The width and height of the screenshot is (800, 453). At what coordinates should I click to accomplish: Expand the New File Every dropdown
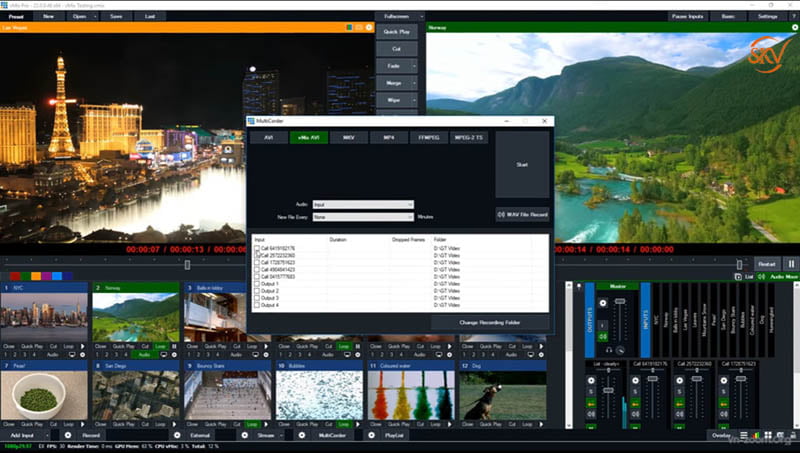coord(362,216)
